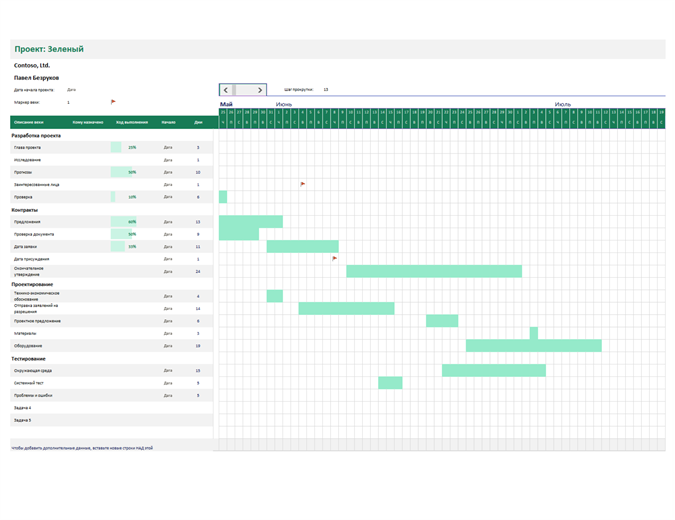
Task: Select the Заинтересованные лица task cell
Action: (37, 185)
